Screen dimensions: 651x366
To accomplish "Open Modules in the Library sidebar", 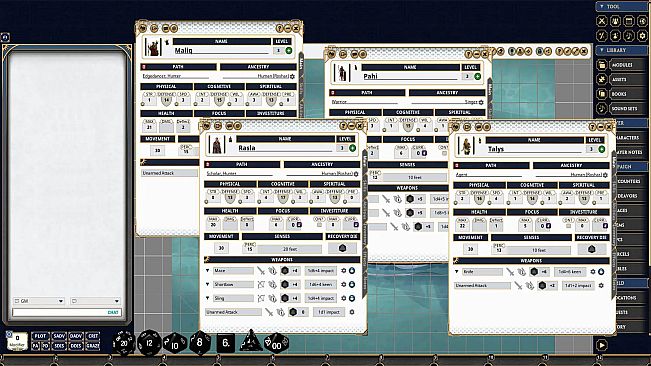I will click(x=621, y=65).
